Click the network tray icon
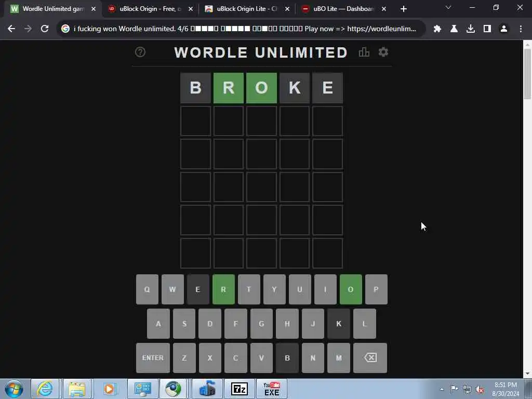Screen dimensions: 532x399 pyautogui.click(x=467, y=389)
